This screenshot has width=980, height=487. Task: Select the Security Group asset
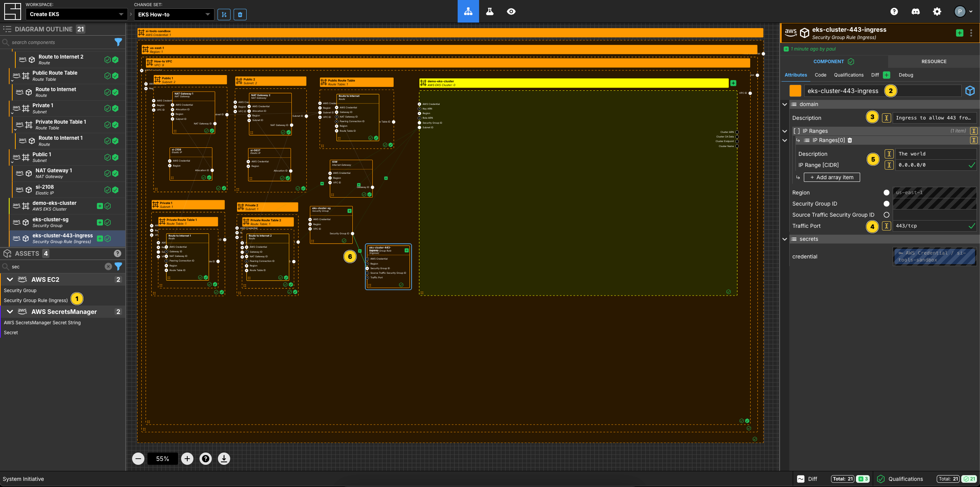pyautogui.click(x=20, y=291)
